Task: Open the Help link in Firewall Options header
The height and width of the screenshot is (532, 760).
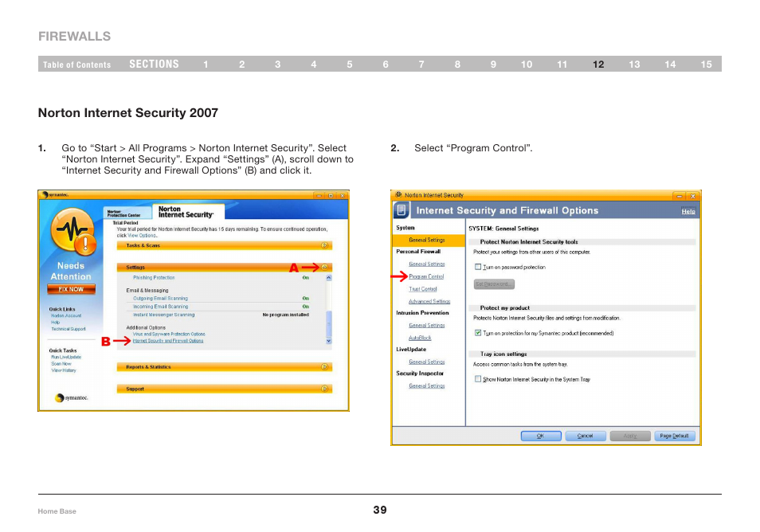Action: (x=688, y=211)
